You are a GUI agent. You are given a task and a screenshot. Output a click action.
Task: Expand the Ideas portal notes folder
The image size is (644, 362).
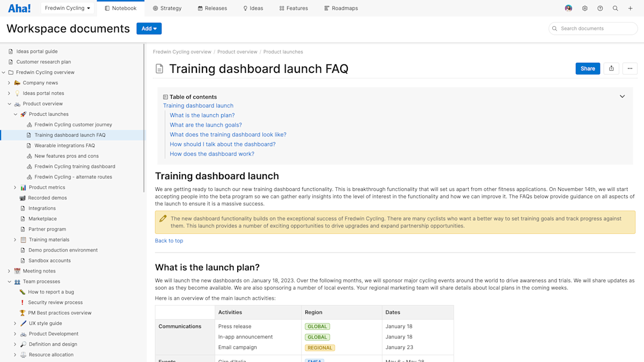click(x=9, y=93)
